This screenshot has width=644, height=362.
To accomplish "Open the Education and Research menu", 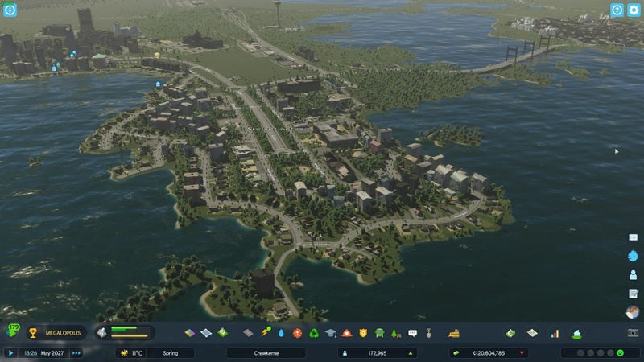I will click(331, 333).
